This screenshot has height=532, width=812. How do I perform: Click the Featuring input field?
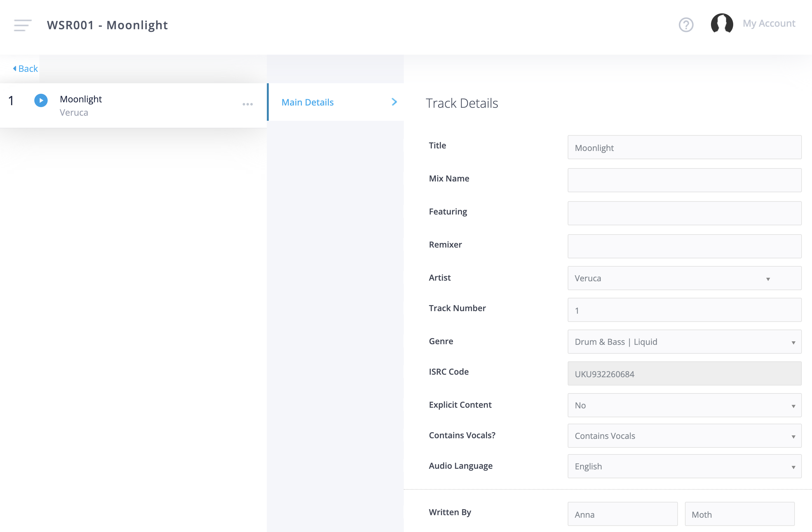[x=684, y=213]
